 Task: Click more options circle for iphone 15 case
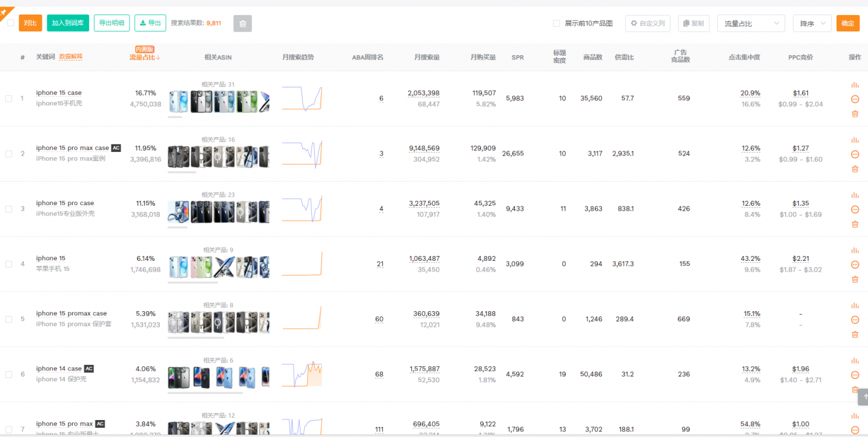click(x=855, y=99)
